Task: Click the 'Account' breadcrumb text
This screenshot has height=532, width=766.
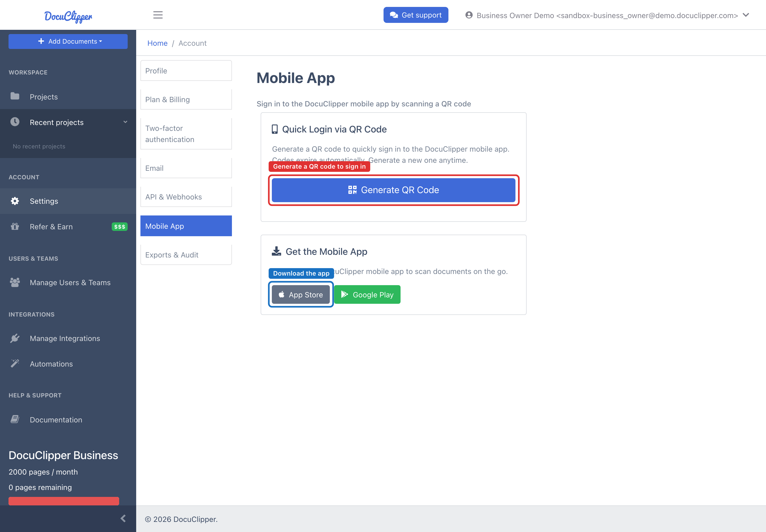Action: (x=192, y=43)
